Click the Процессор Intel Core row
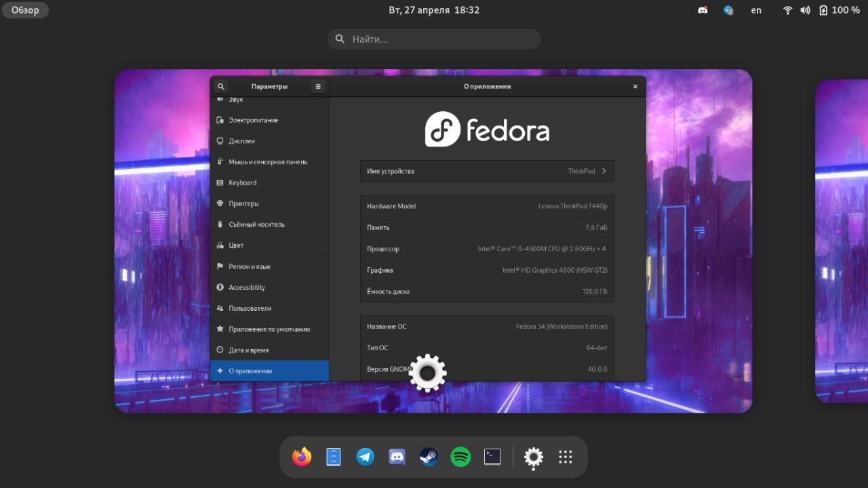The height and width of the screenshot is (488, 868). 487,248
